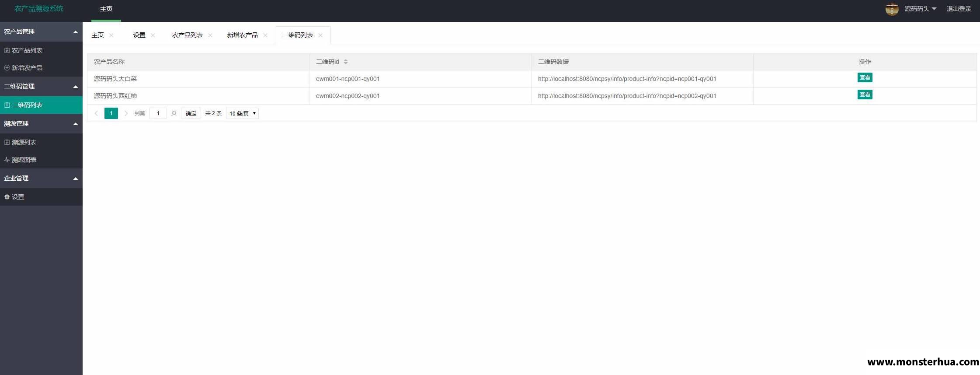This screenshot has height=375, width=980.
Task: Click 查看 for 源码码头大白菜
Action: [865, 77]
